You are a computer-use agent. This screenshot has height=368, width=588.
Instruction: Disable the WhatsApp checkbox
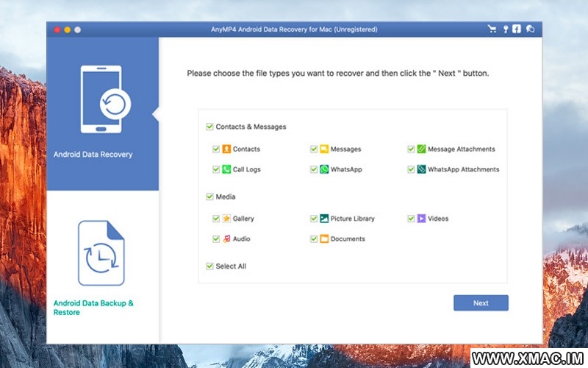[x=314, y=169]
